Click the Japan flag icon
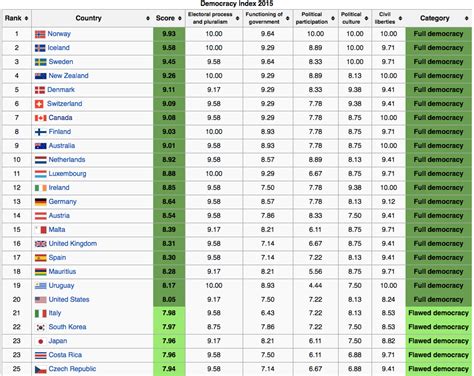The image size is (474, 376). click(41, 341)
